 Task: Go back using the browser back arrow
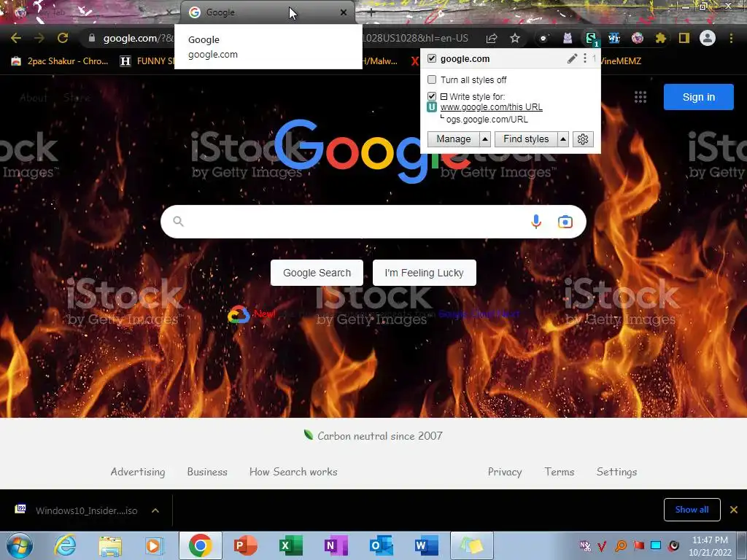coord(16,38)
